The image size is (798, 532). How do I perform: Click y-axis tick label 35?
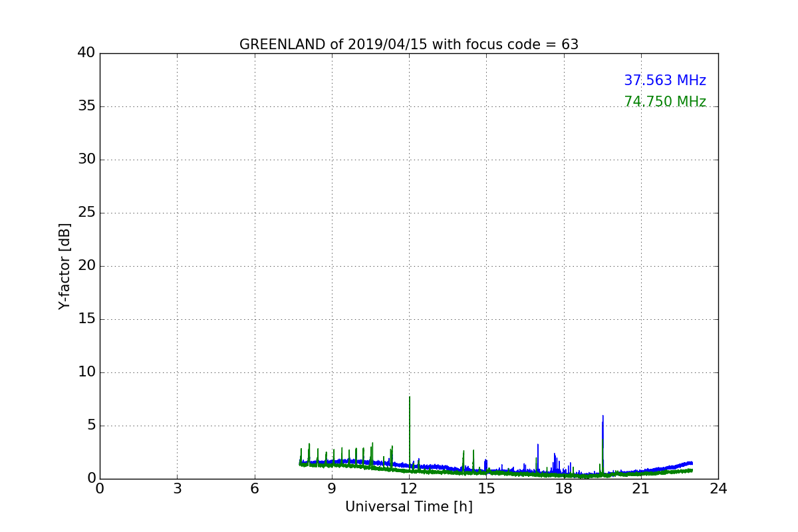pos(86,106)
